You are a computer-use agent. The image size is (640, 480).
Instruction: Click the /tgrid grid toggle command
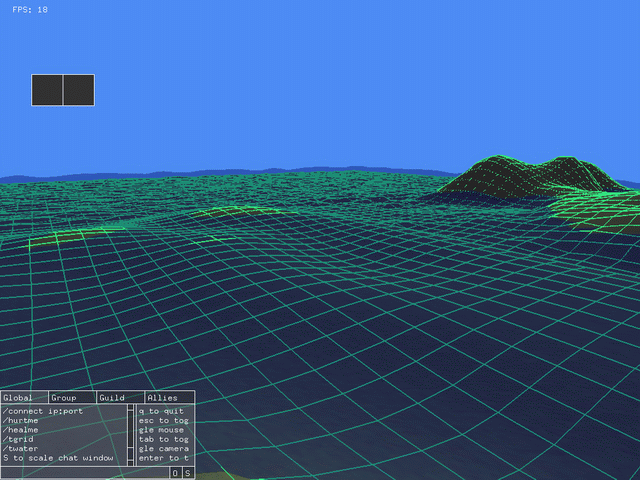coord(18,440)
